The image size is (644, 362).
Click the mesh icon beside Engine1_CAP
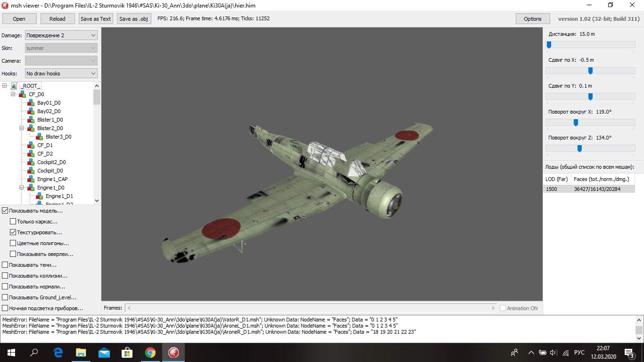[x=31, y=179]
